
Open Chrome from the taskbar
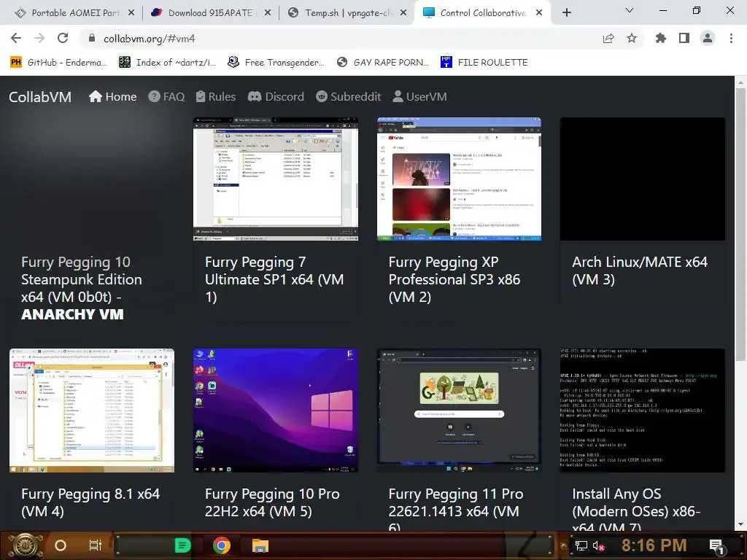222,545
